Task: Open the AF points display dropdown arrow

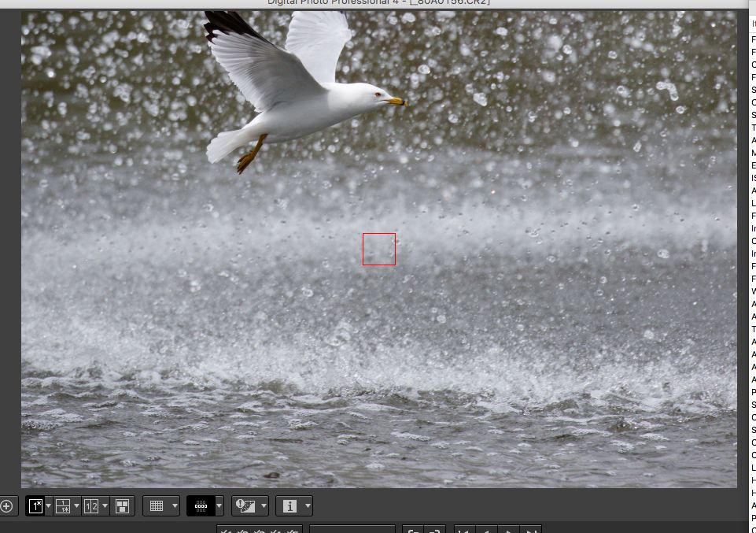Action: 219,506
